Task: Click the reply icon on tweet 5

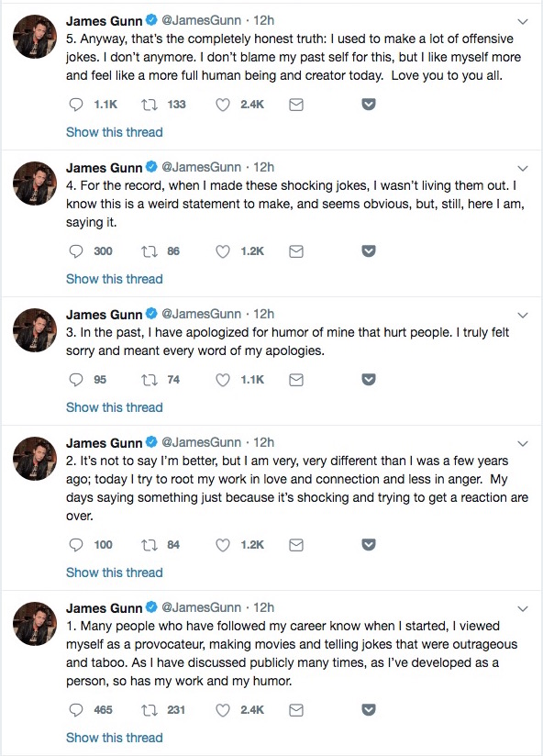Action: (x=75, y=105)
